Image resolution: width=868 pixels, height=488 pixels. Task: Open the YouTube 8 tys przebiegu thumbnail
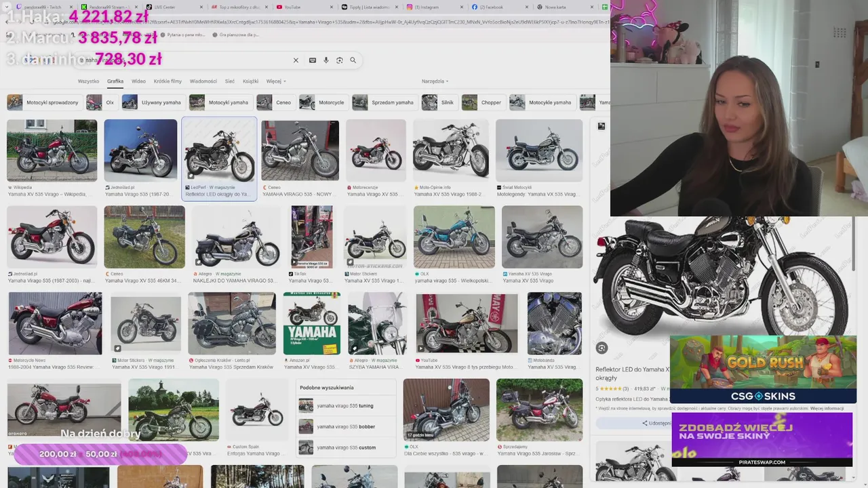467,323
